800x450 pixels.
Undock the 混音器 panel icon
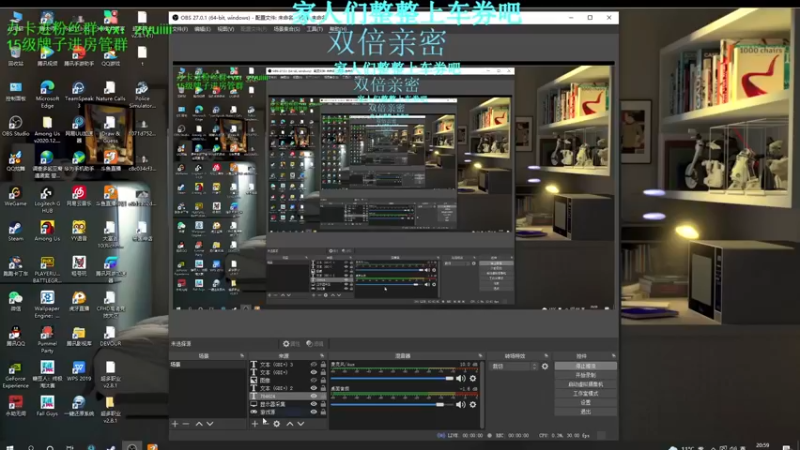(480, 356)
